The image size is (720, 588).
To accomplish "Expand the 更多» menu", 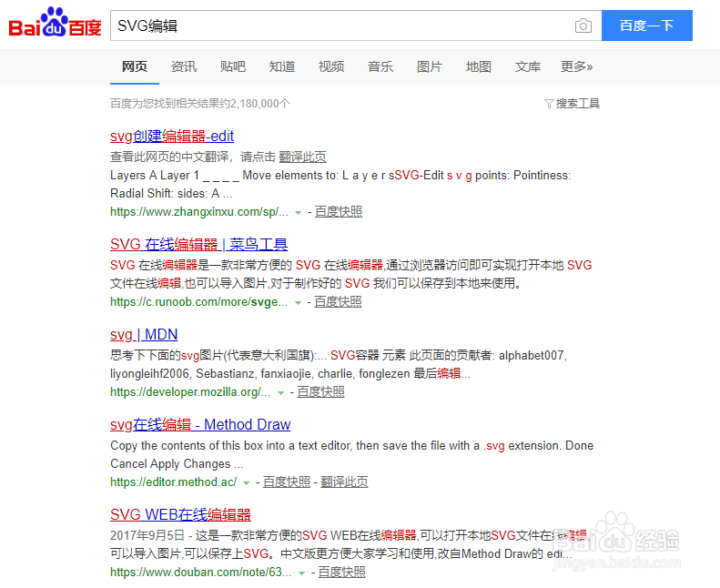I will click(577, 67).
